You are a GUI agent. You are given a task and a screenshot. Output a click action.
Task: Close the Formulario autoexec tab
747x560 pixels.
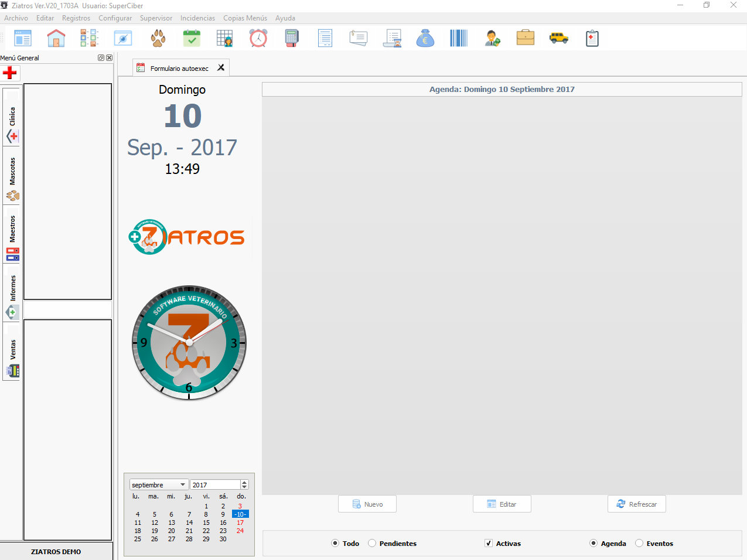(x=221, y=67)
